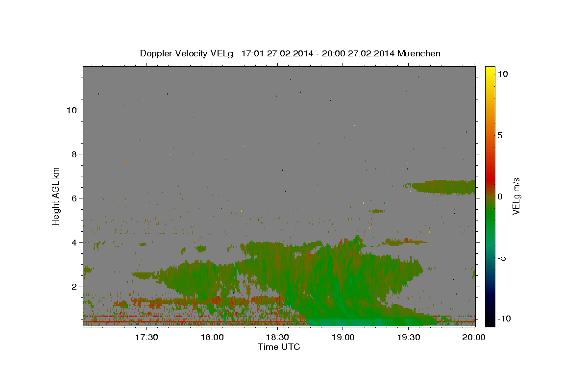Click the 'Height AGL km' axis title
588x392 pixels.
point(56,196)
